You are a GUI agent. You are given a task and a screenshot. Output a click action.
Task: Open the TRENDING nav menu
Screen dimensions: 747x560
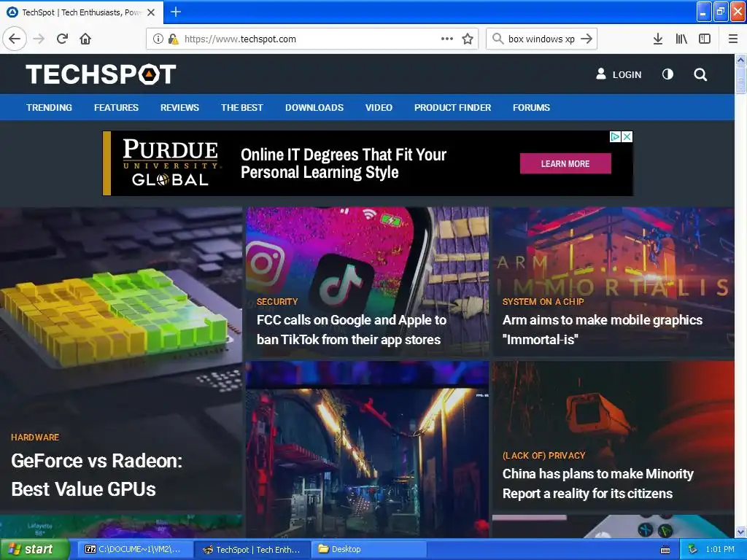point(49,108)
